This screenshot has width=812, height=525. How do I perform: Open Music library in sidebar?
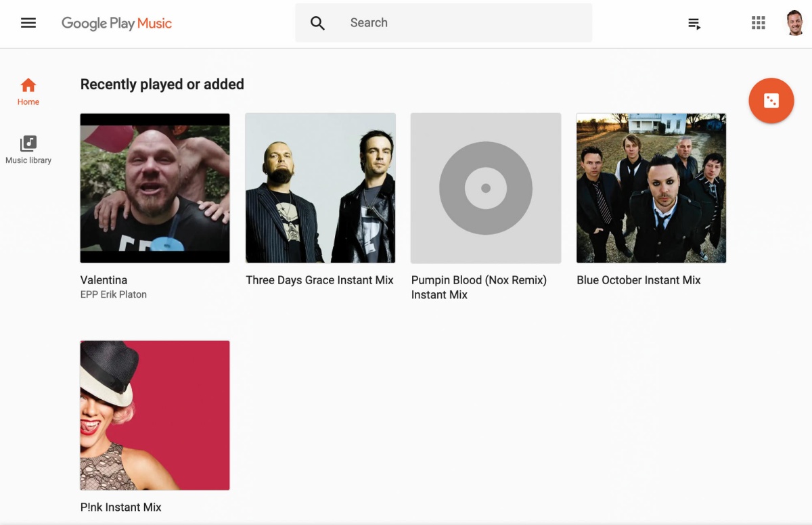pos(28,150)
